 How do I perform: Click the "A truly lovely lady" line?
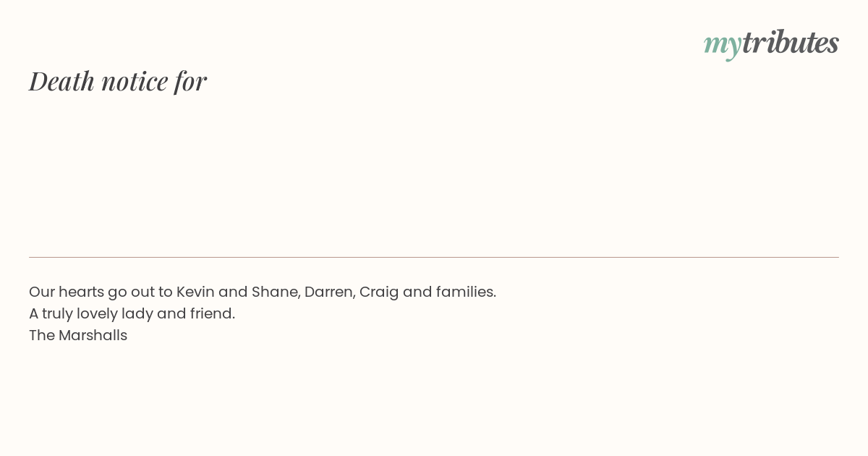click(x=132, y=313)
